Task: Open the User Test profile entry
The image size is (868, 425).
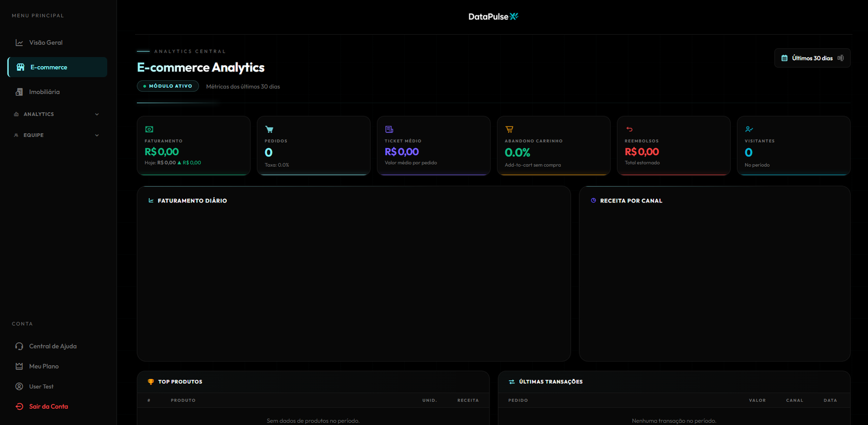Action: click(x=57, y=386)
